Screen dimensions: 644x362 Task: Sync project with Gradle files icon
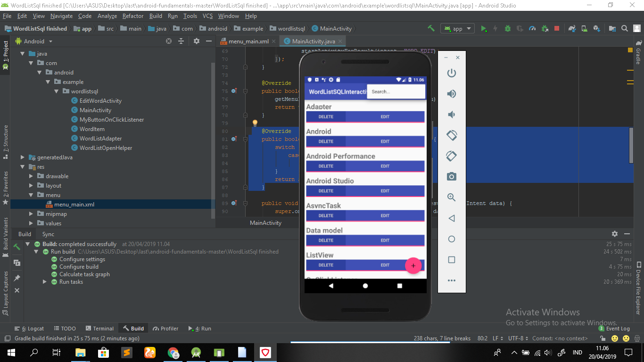(x=572, y=28)
